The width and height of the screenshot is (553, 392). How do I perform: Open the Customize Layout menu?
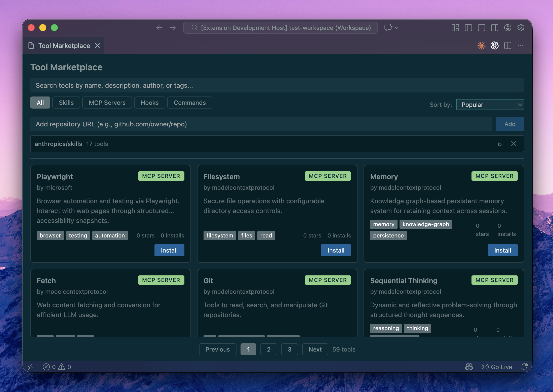pyautogui.click(x=455, y=28)
